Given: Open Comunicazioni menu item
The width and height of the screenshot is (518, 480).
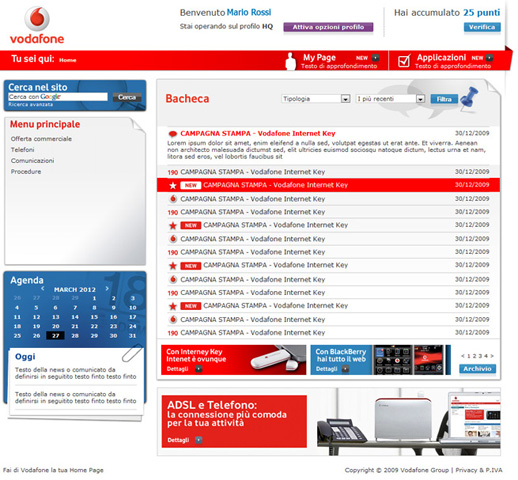Looking at the screenshot, I should pyautogui.click(x=32, y=161).
